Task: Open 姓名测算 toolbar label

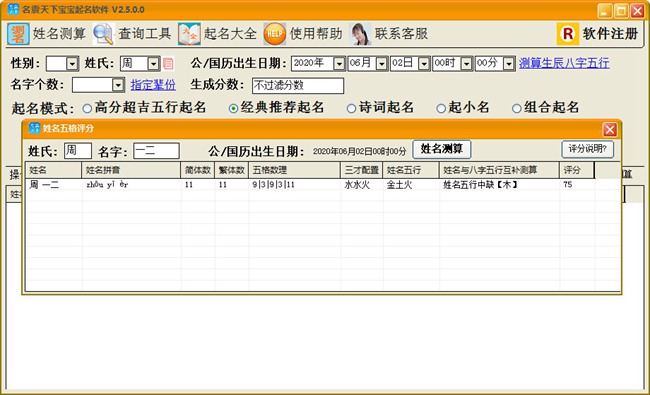Action: (59, 34)
